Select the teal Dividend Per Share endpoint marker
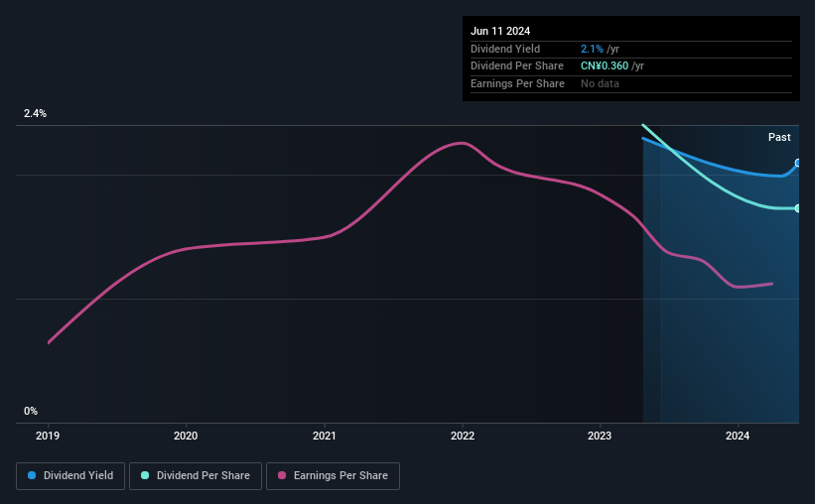Image resolution: width=815 pixels, height=504 pixels. (798, 208)
